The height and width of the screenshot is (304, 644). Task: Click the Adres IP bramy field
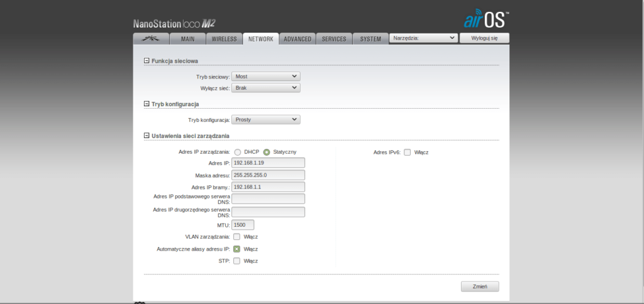point(268,187)
